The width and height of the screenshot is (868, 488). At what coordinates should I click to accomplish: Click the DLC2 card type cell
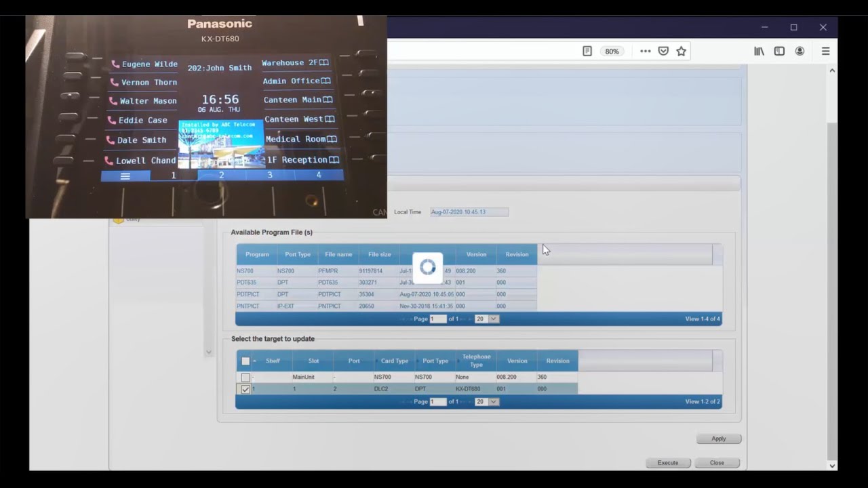[x=381, y=389]
